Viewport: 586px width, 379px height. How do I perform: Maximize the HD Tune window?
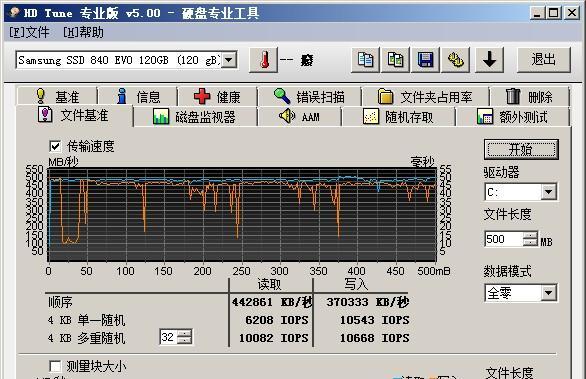553,13
